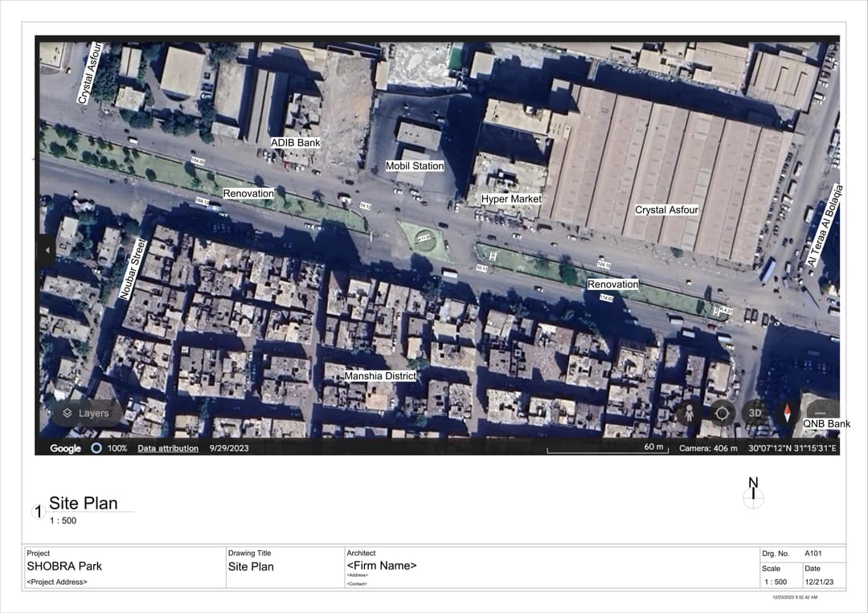Select the circled view number 1 marker
This screenshot has height=613, width=868.
click(x=39, y=511)
